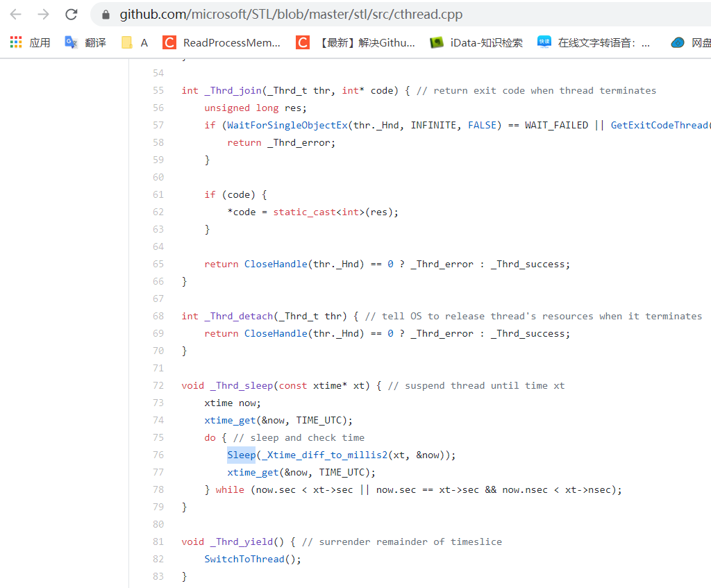Click 'xtime now;' on line 73

pos(233,403)
